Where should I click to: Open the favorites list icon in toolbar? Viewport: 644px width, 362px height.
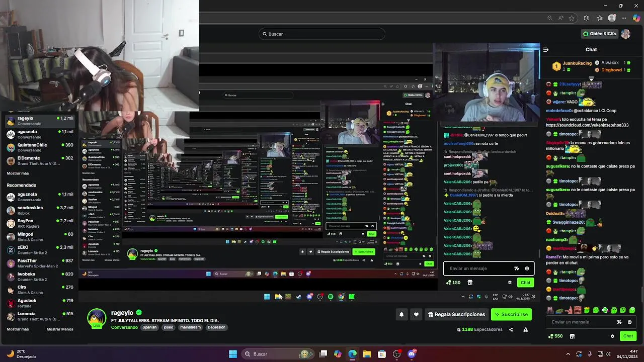tap(600, 18)
